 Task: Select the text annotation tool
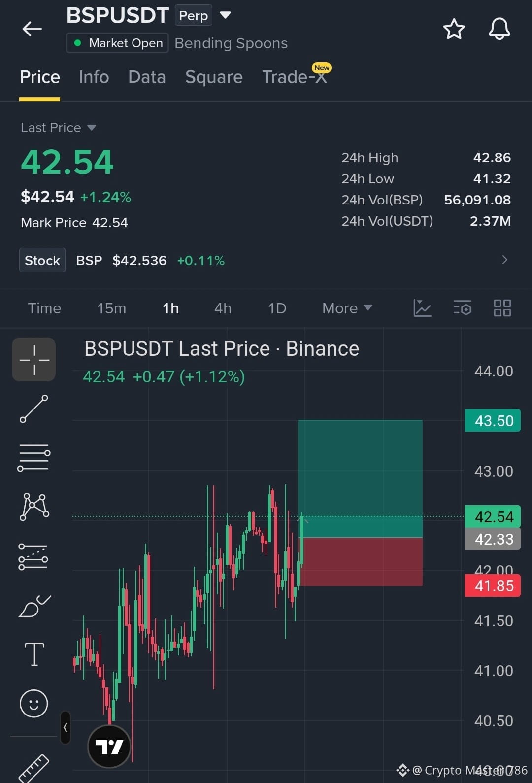pyautogui.click(x=34, y=654)
